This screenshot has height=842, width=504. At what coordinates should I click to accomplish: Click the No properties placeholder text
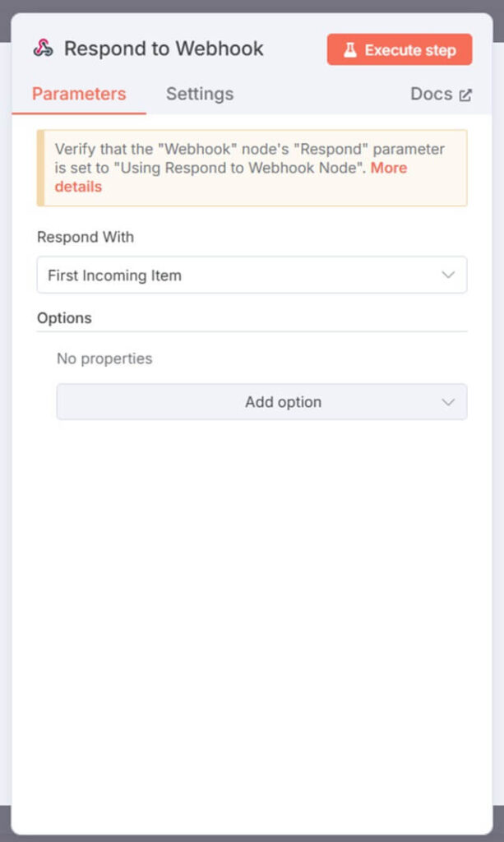(x=104, y=359)
